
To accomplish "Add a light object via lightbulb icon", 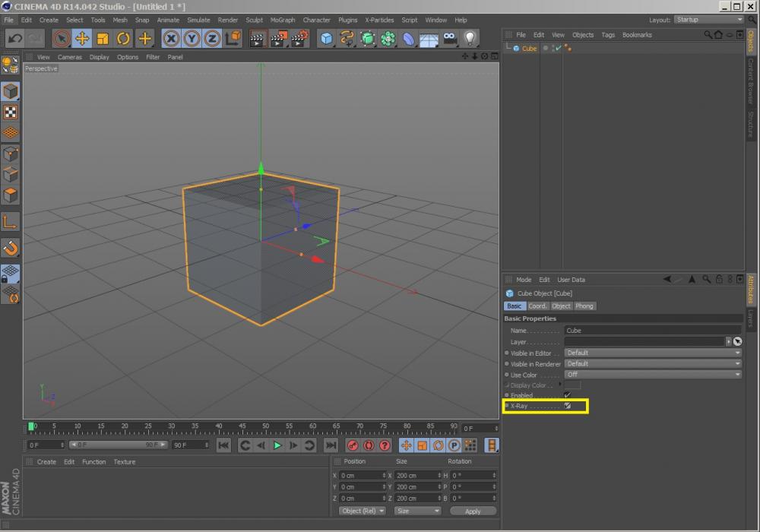I will (470, 38).
